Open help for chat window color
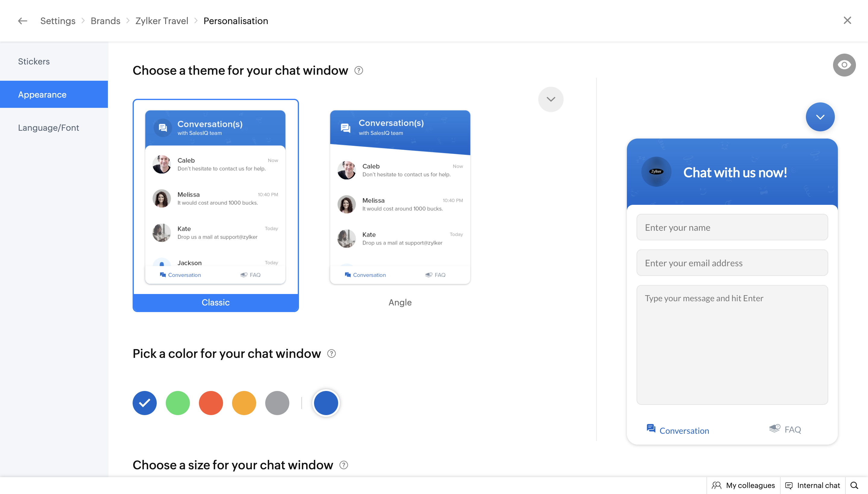 pyautogui.click(x=331, y=354)
